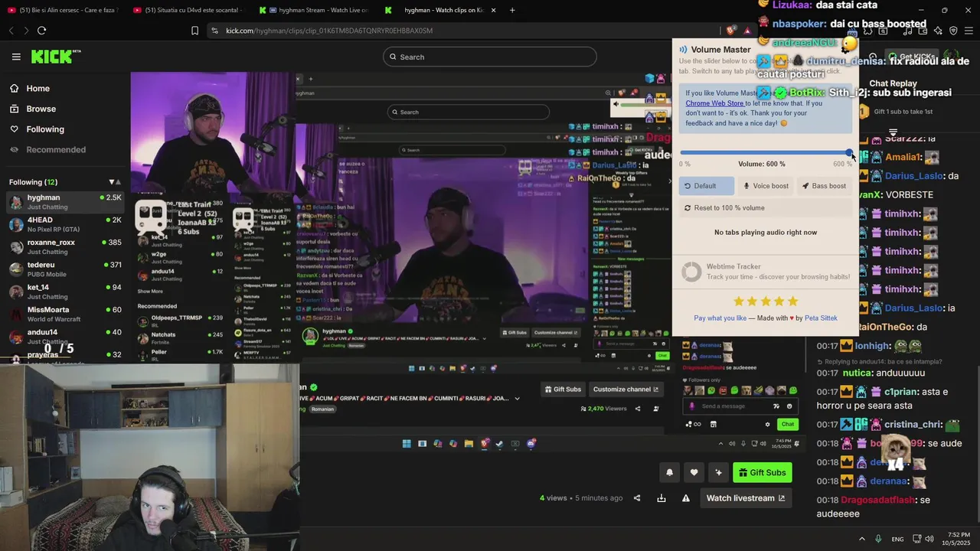
Task: Download the clip
Action: point(661,498)
